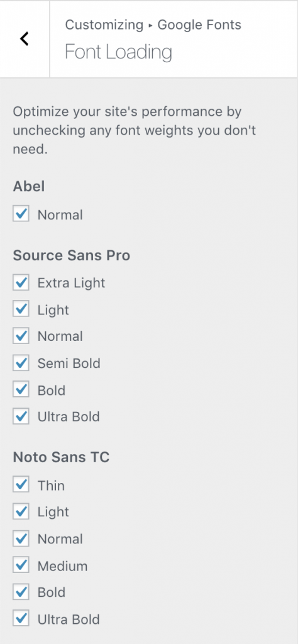Uncheck Noto Sans TC Thin weight

pos(21,485)
